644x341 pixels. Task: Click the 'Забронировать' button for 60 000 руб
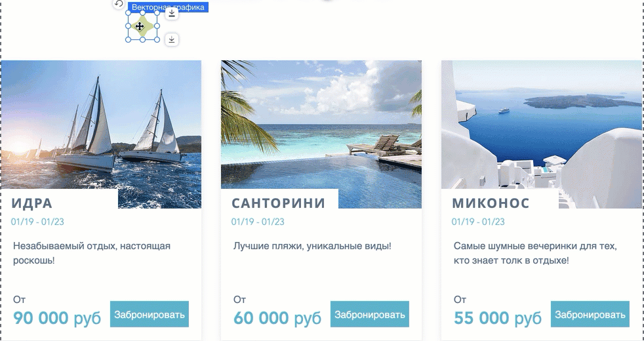click(x=370, y=314)
